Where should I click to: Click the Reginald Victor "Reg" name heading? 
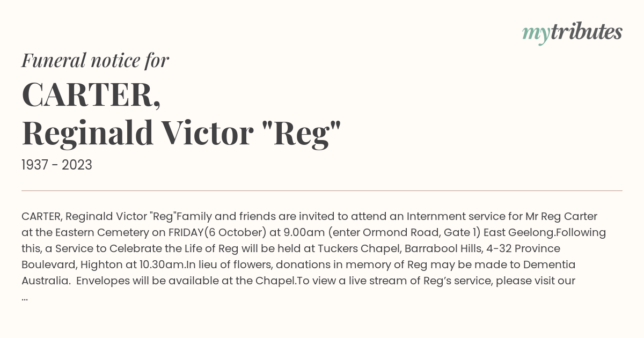pos(181,133)
